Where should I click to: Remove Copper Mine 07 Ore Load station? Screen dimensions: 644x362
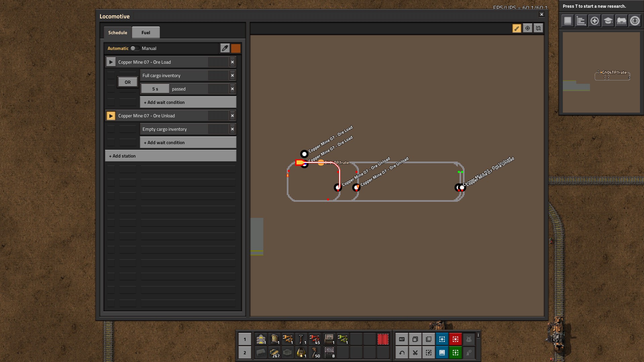pos(232,62)
